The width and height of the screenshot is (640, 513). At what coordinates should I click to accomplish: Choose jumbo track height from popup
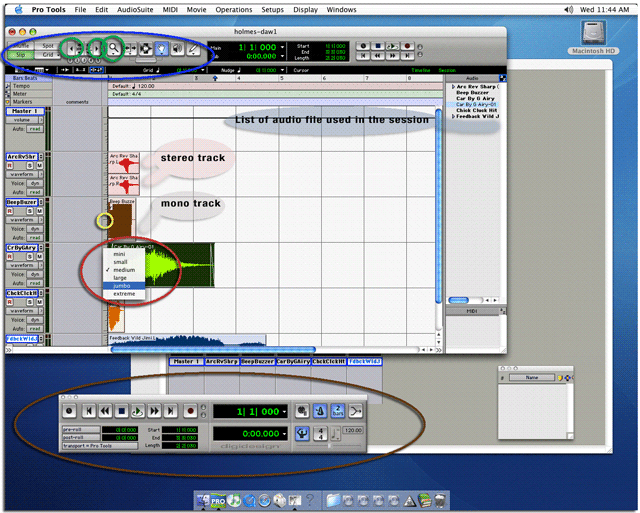click(124, 286)
